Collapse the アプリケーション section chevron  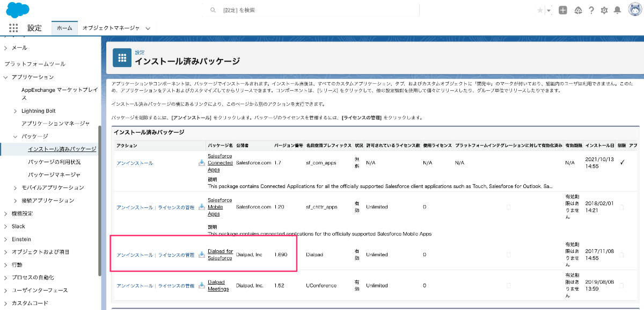tap(5, 77)
